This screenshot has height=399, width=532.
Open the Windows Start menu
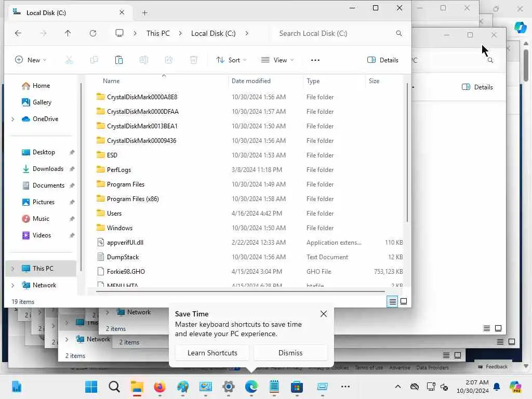[x=91, y=387]
